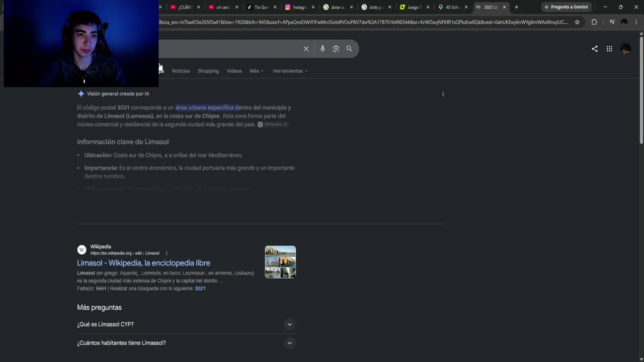Close the '40 Scho' Maps tab
The height and width of the screenshot is (362, 644).
(466, 7)
